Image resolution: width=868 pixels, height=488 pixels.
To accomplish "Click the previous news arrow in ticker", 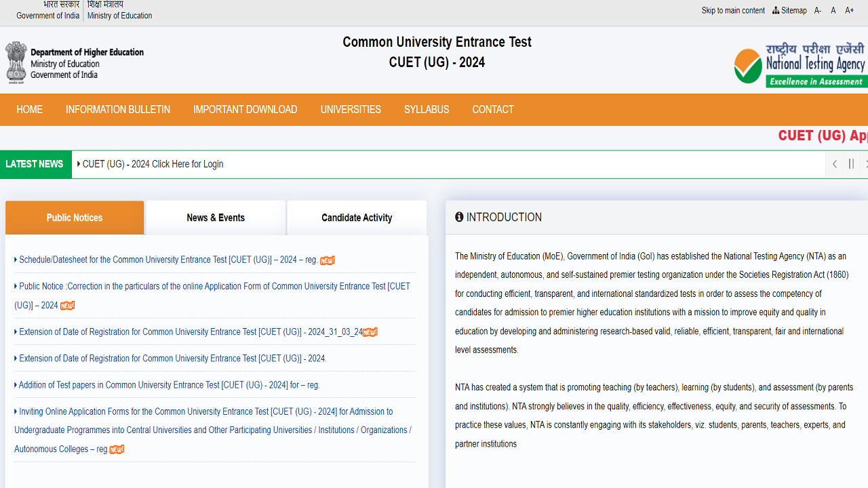I will [834, 164].
